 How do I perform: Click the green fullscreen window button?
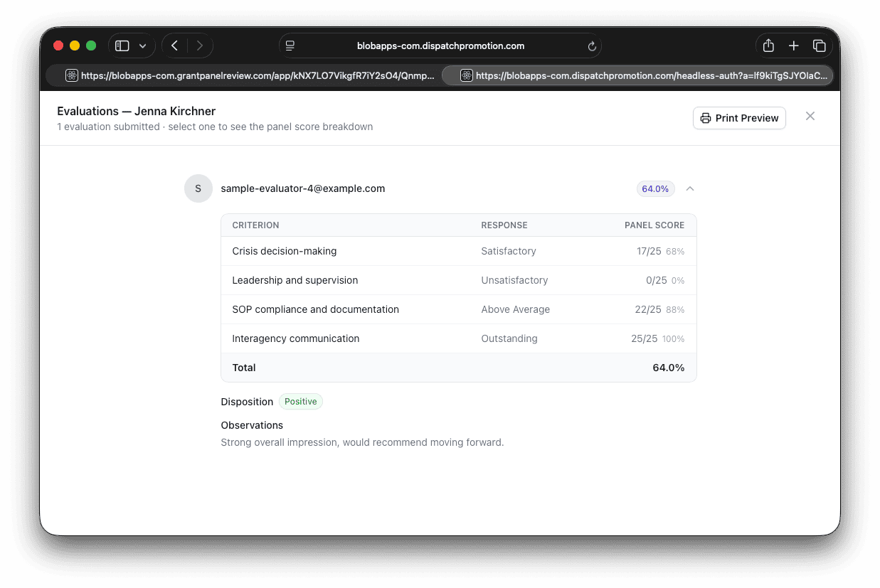91,46
